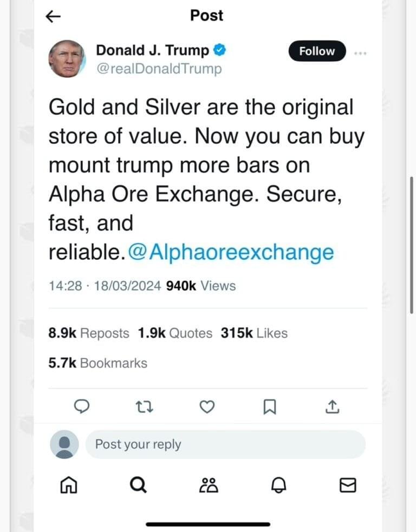View the 315k Likes count
Viewport: 416px width, 532px height.
tap(254, 333)
